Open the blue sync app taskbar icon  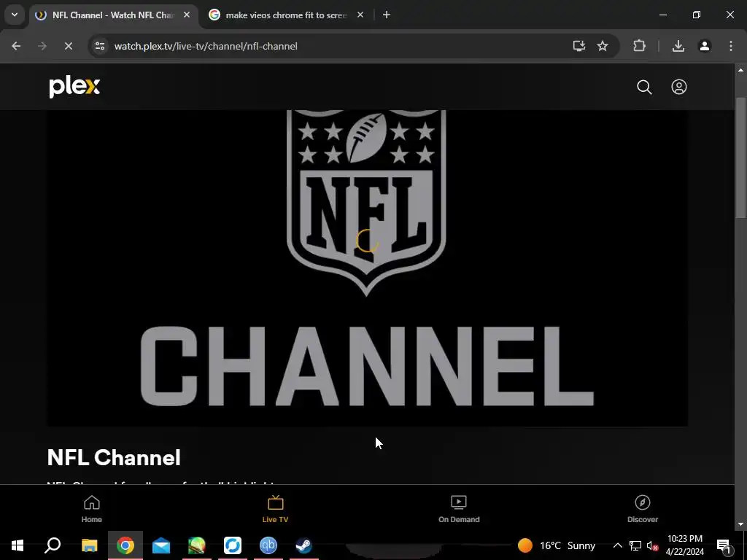(233, 545)
